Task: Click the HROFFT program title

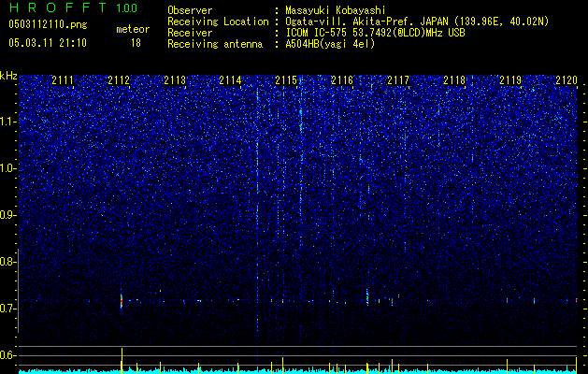Action: point(58,7)
